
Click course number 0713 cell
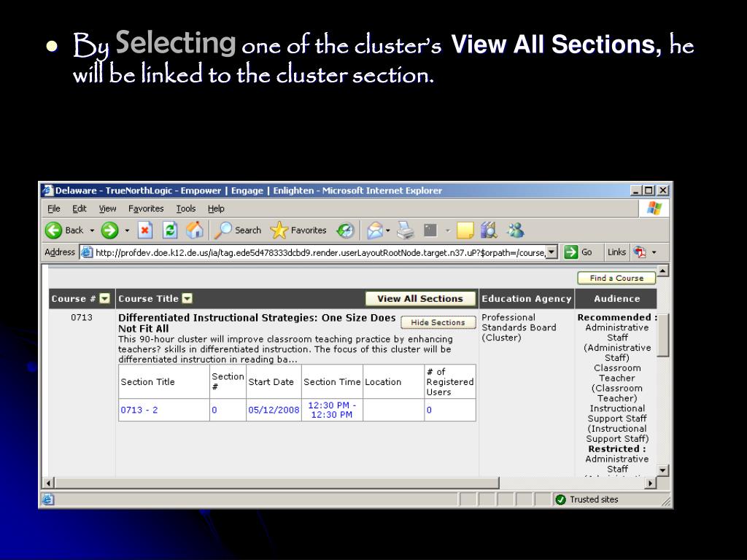[82, 318]
